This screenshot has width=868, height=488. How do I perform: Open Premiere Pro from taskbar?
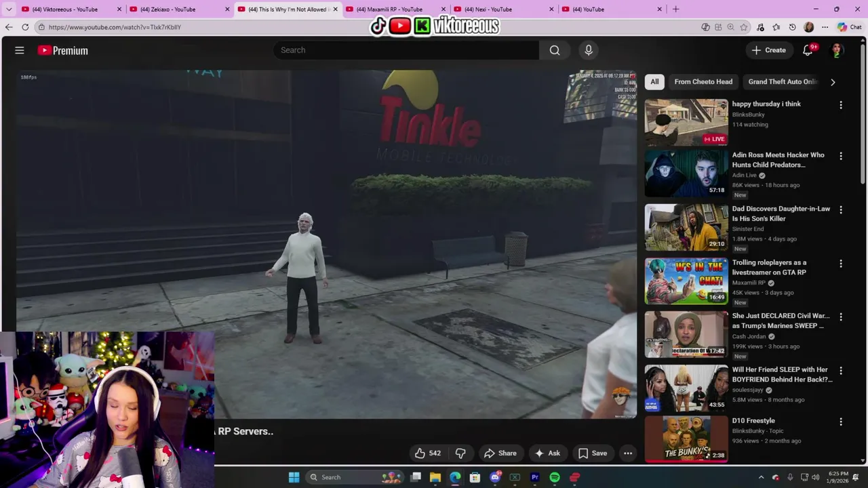tap(535, 477)
